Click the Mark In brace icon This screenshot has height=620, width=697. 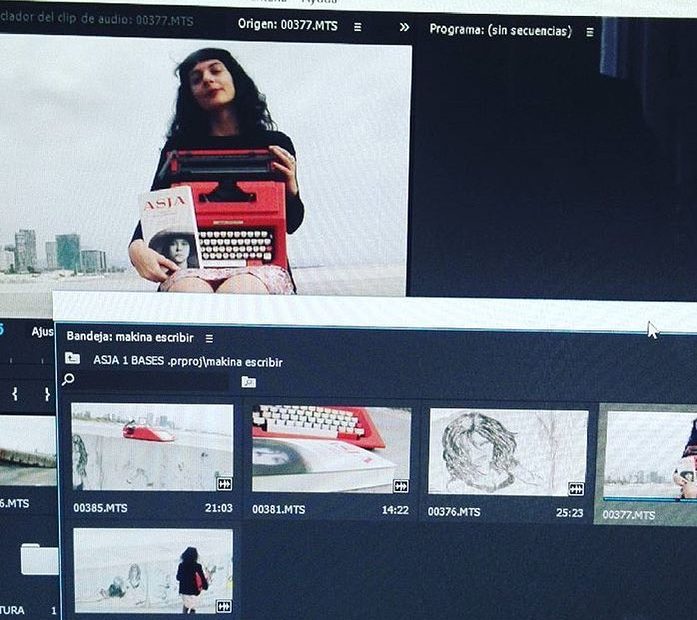pos(15,394)
